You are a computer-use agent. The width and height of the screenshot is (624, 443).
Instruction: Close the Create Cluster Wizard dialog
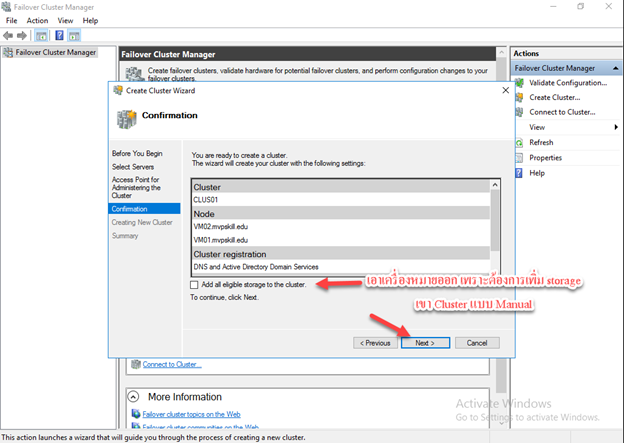505,90
